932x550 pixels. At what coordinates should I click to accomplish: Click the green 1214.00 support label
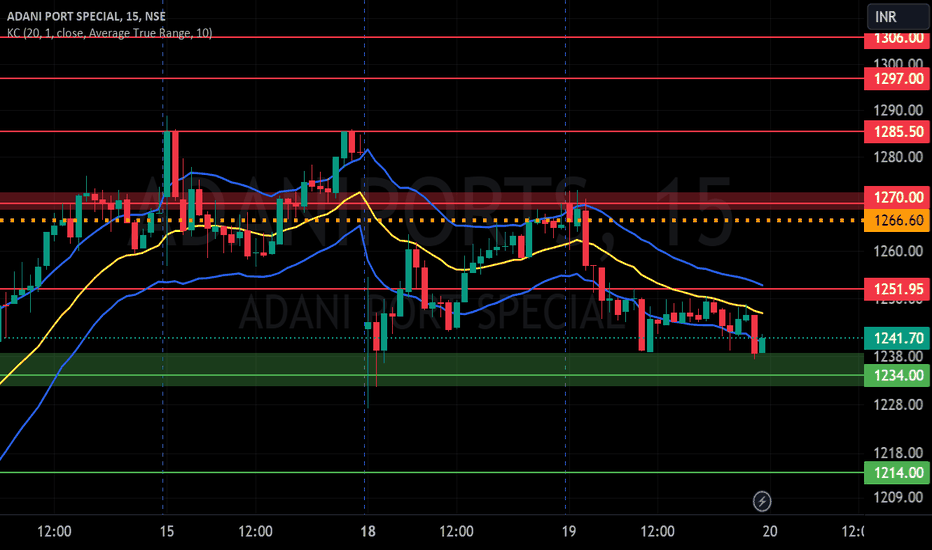pos(896,473)
